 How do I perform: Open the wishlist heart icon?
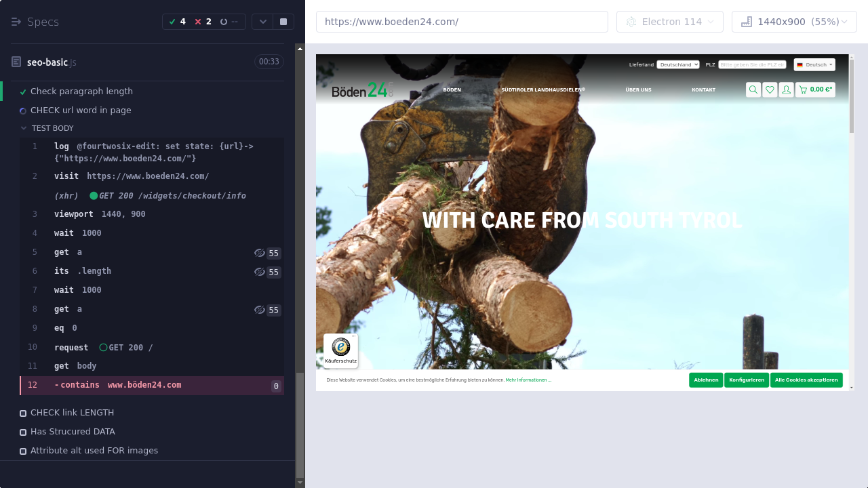(770, 89)
